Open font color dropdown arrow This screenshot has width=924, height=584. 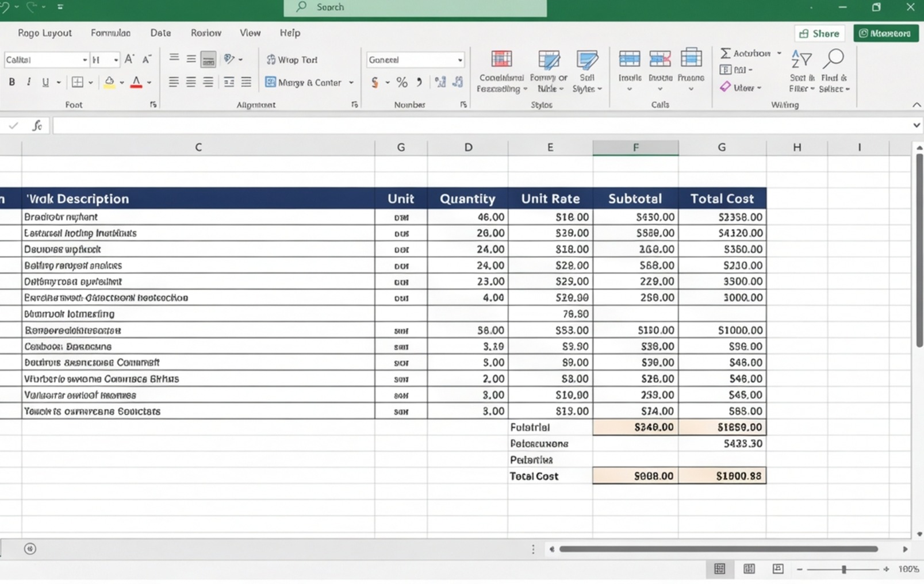pyautogui.click(x=149, y=83)
